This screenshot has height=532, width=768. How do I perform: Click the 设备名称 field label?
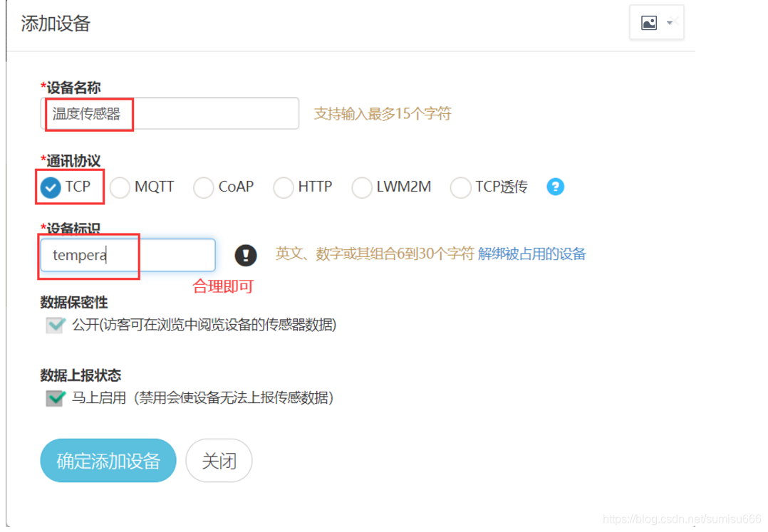(x=71, y=88)
